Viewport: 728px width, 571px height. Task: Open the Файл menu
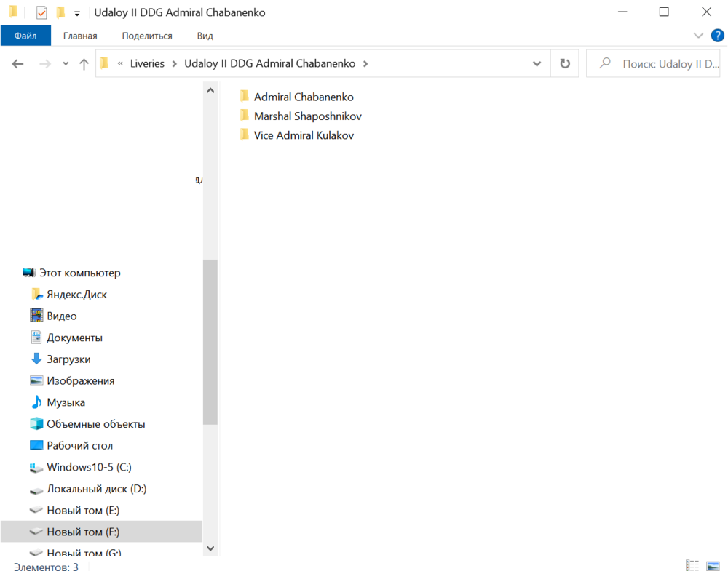pos(25,36)
